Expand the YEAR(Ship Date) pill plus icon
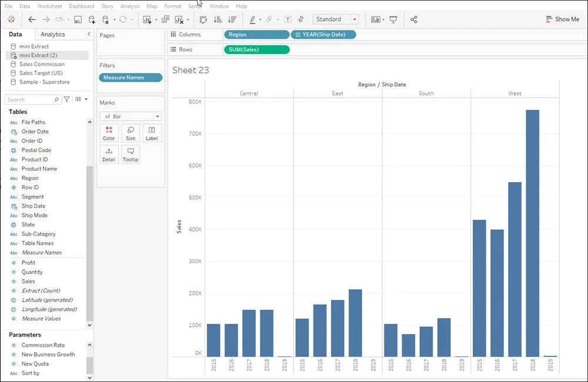 point(298,35)
